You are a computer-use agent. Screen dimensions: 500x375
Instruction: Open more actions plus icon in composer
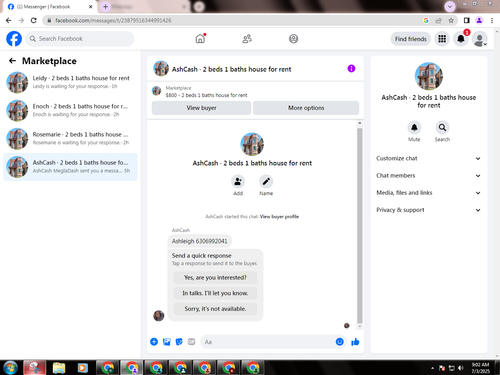[154, 342]
